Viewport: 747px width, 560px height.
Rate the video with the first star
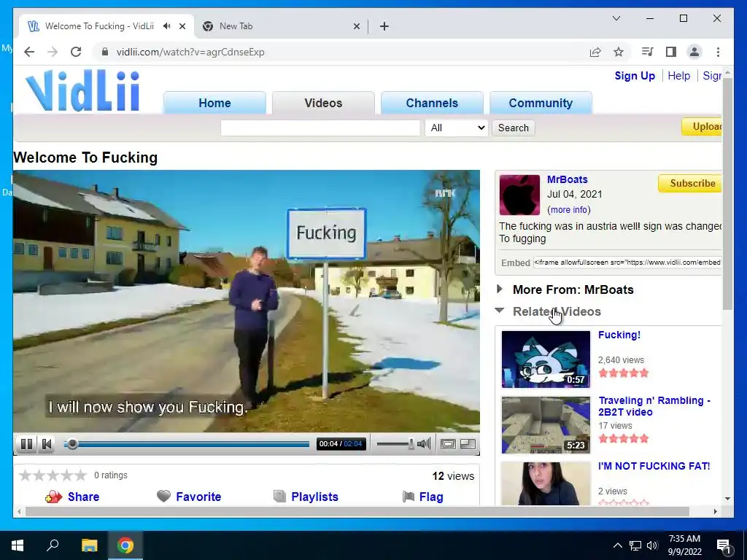pyautogui.click(x=26, y=475)
